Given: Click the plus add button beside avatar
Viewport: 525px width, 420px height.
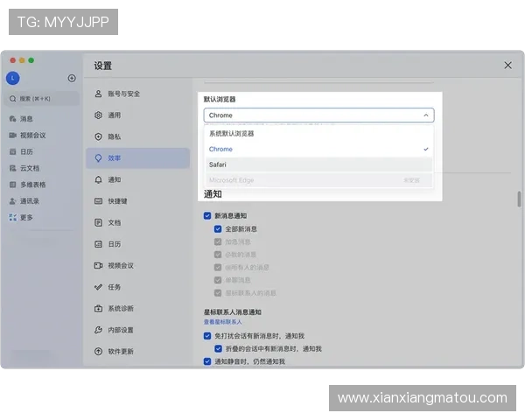Looking at the screenshot, I should (x=72, y=79).
